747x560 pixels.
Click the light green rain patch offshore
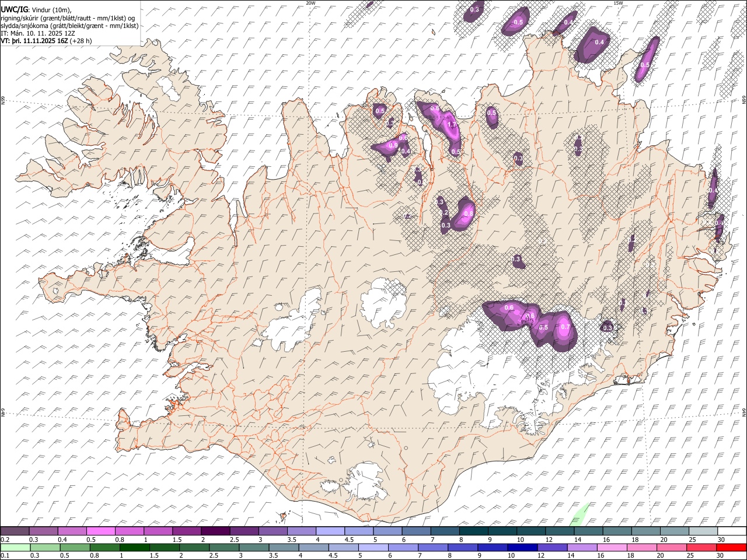click(x=579, y=514)
